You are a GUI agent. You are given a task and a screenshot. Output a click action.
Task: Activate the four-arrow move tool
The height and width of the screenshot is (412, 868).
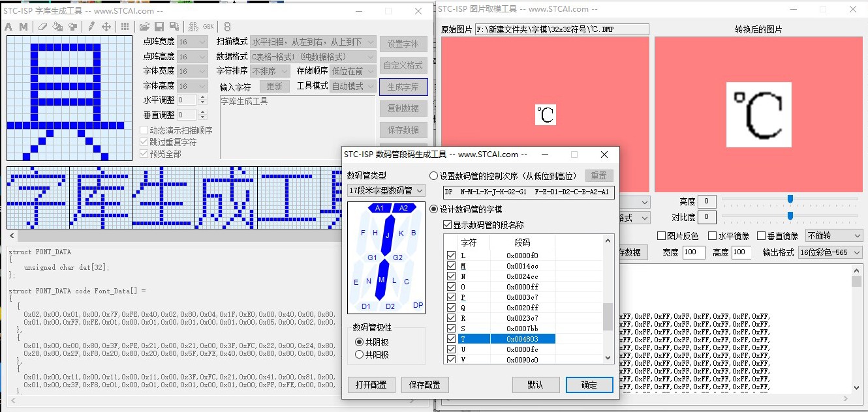106,27
